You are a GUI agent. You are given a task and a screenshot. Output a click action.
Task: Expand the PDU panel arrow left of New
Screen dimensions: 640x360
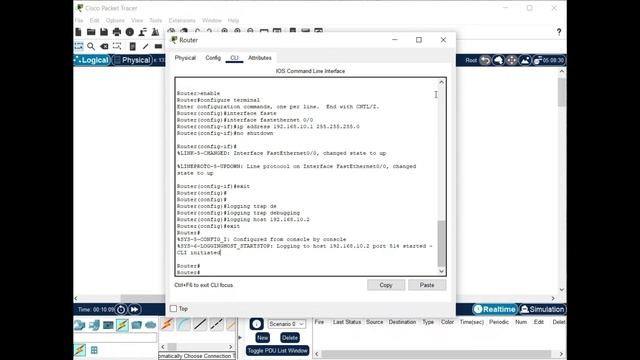pyautogui.click(x=240, y=338)
